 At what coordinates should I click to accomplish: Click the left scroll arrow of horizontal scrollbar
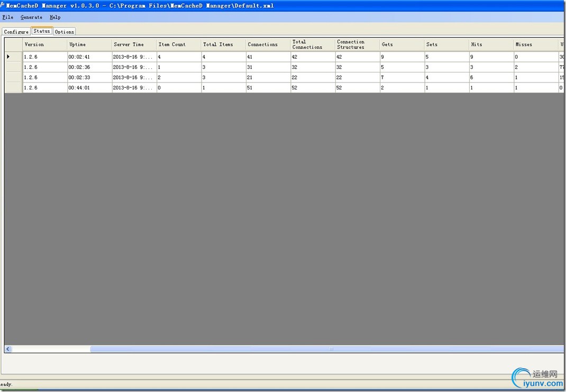tap(8, 349)
